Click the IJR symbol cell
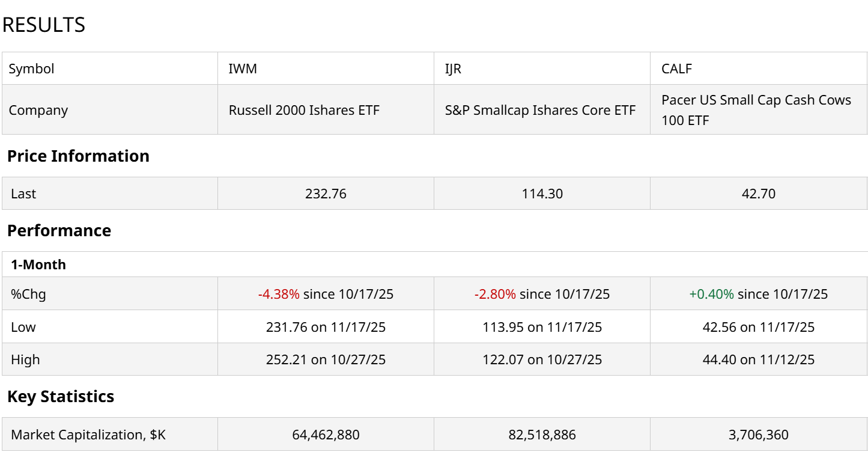Screen dimensions: 868x455 (453, 69)
